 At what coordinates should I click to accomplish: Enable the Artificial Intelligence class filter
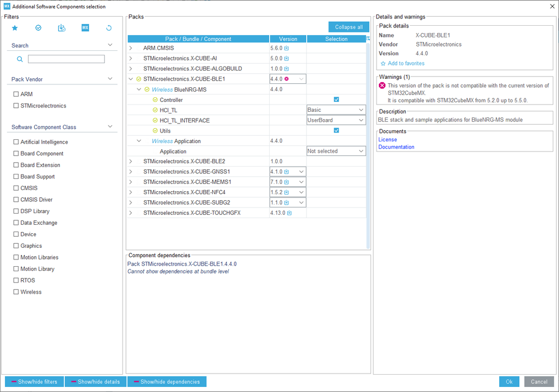[x=16, y=142]
